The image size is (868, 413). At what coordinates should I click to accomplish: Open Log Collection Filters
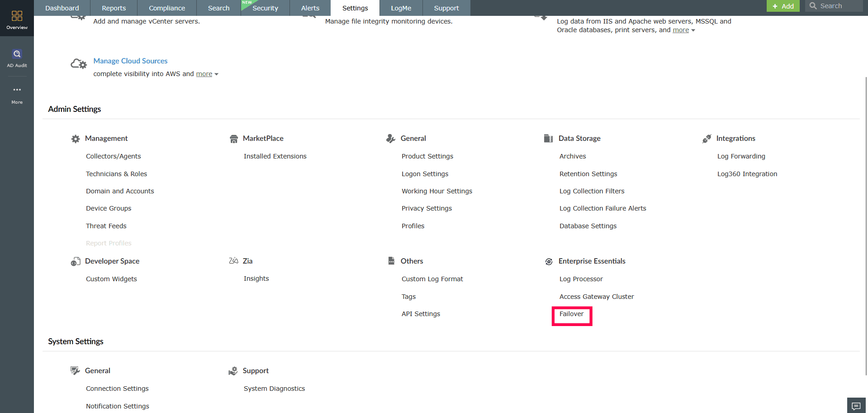pos(592,191)
